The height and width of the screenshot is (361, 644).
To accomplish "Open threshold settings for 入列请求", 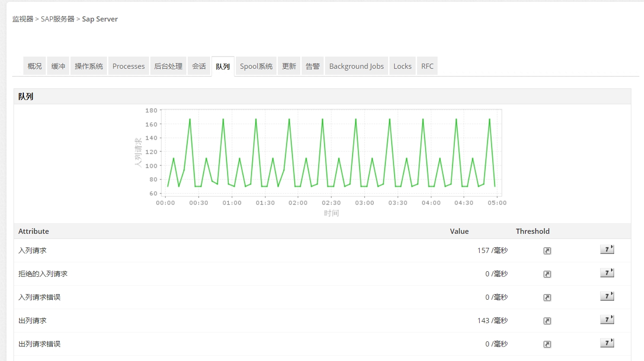I will click(x=547, y=251).
